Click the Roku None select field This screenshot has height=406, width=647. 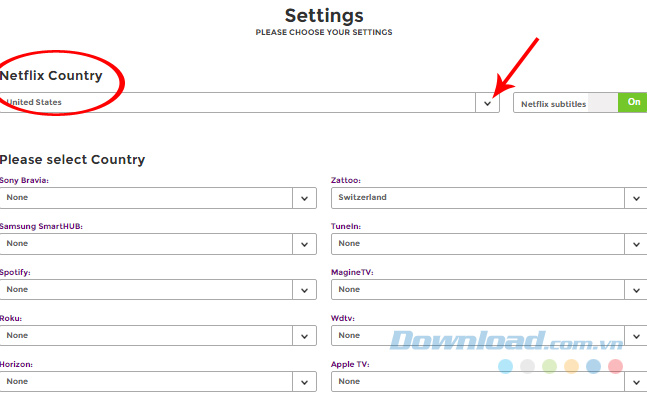point(147,336)
